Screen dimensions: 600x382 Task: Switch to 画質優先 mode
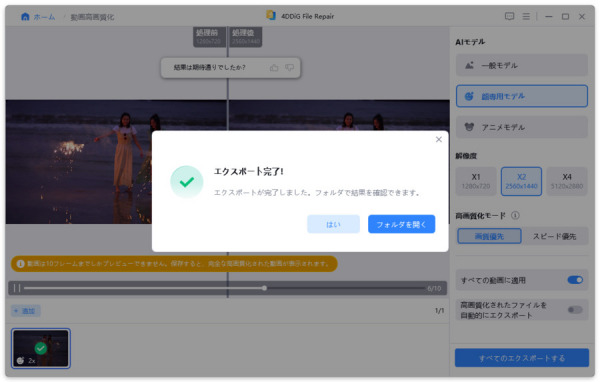[489, 236]
